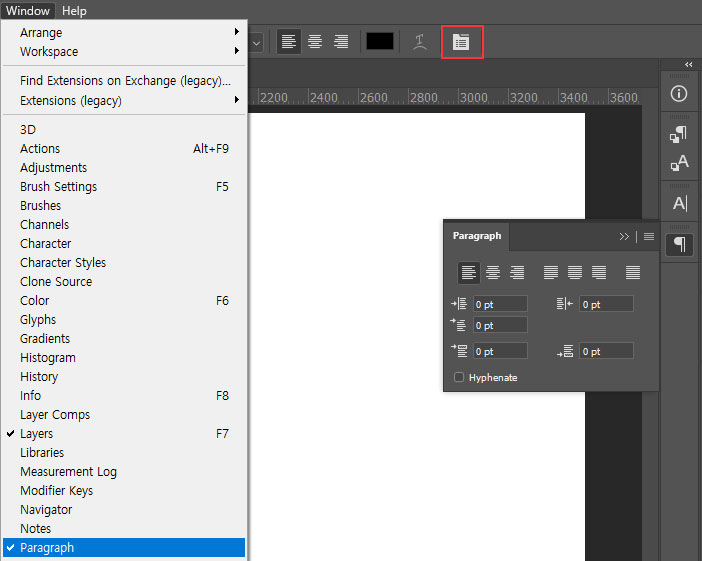Click the Create warped text icon
702x561 pixels.
coord(419,42)
